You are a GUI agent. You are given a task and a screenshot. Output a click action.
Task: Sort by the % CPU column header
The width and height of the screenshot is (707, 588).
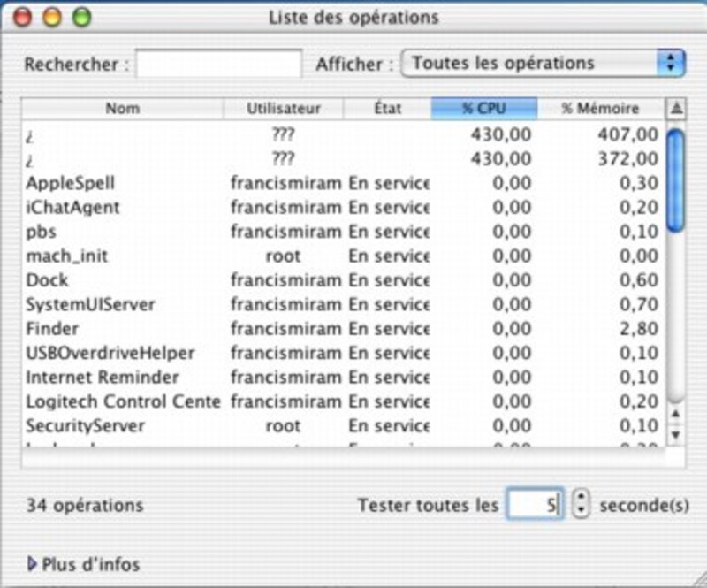pyautogui.click(x=484, y=108)
